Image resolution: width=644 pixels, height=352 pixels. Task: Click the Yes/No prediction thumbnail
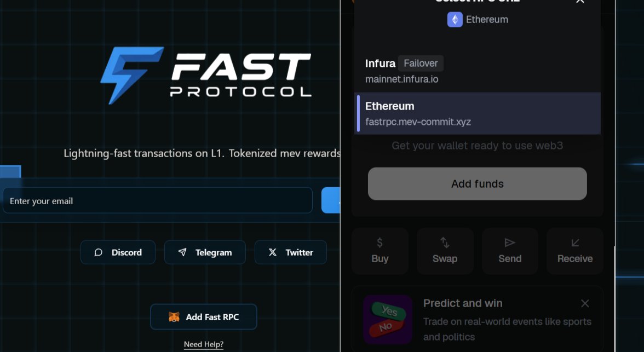pyautogui.click(x=388, y=319)
